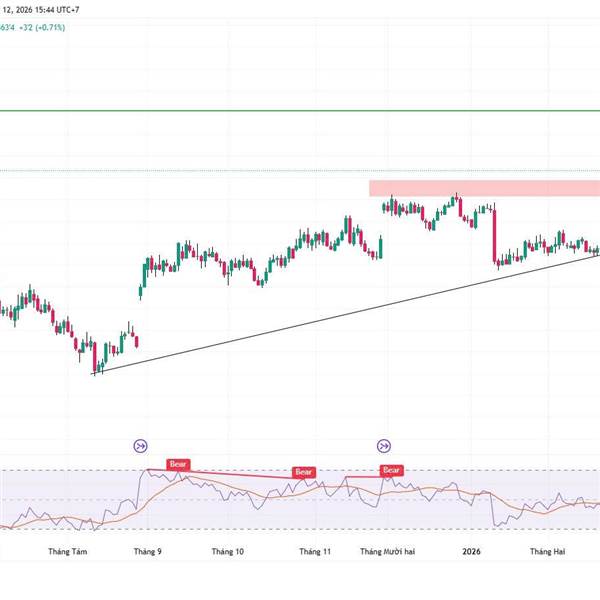Click the Tháng 11 date label

click(315, 551)
